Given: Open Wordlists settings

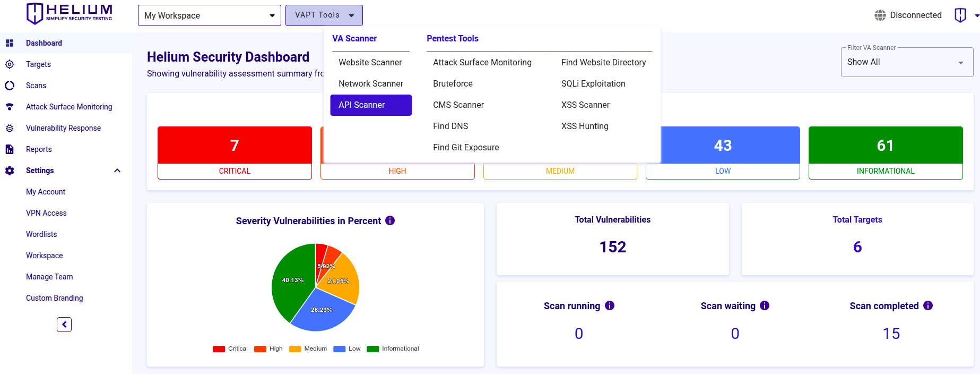Looking at the screenshot, I should [41, 234].
